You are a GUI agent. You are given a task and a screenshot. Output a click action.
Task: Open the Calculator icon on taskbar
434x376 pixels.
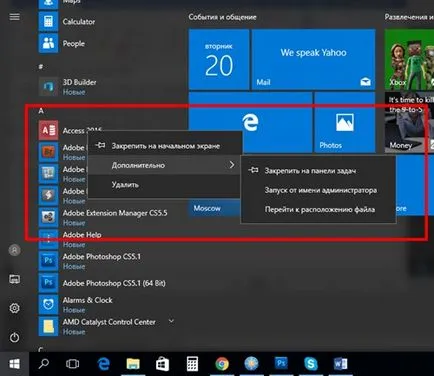tap(192, 364)
